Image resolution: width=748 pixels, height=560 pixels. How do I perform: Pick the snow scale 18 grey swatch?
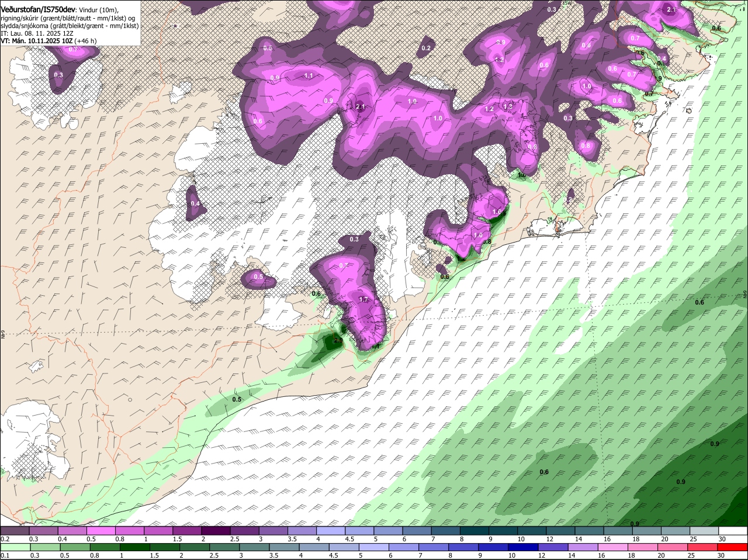pos(647,531)
